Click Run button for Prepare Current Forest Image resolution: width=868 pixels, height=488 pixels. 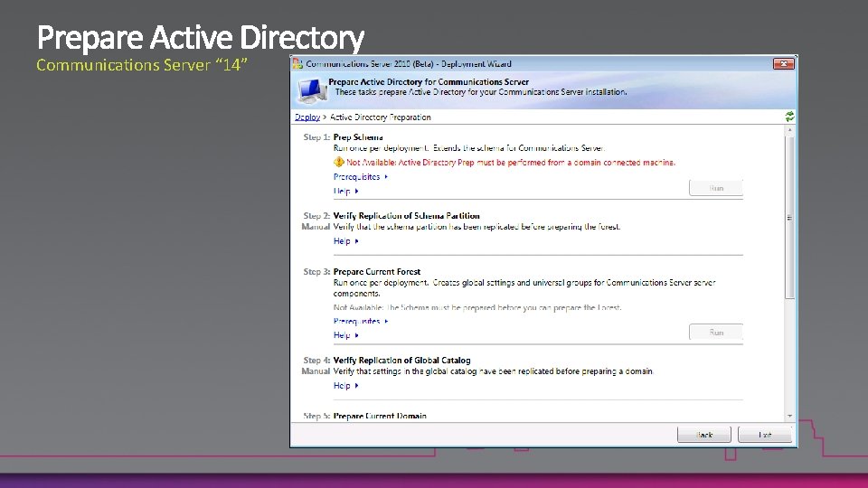point(716,333)
